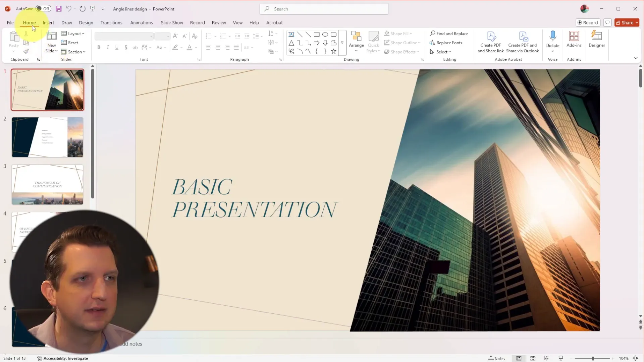
Task: Click Accessibility: Investigate in status bar
Action: (x=63, y=358)
